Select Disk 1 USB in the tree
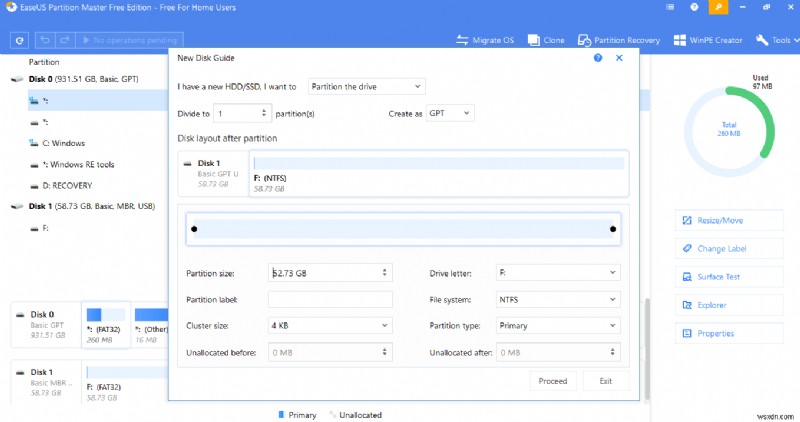Viewport: 800px width, 422px height. pyautogui.click(x=91, y=206)
